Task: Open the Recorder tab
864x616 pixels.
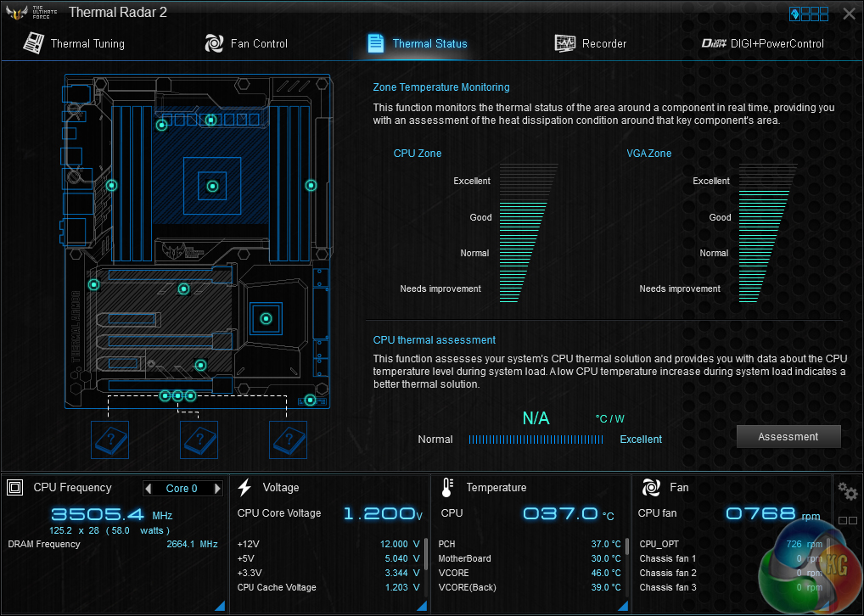Action: [590, 43]
